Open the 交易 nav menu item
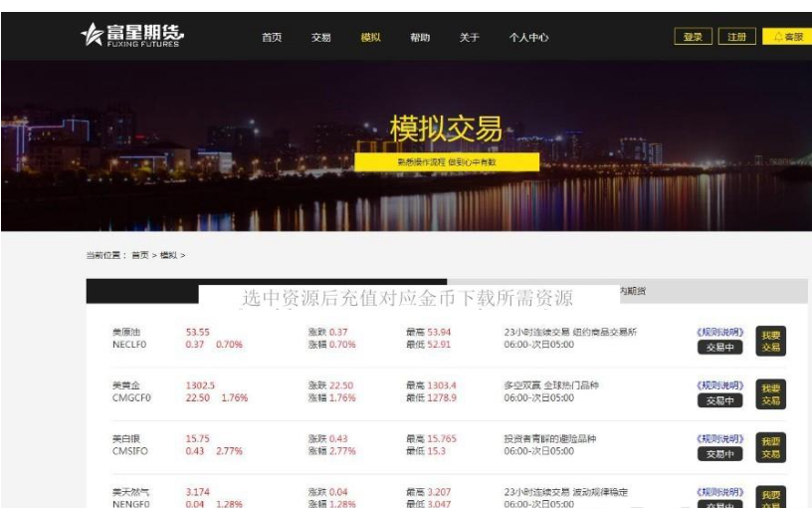 coord(321,37)
